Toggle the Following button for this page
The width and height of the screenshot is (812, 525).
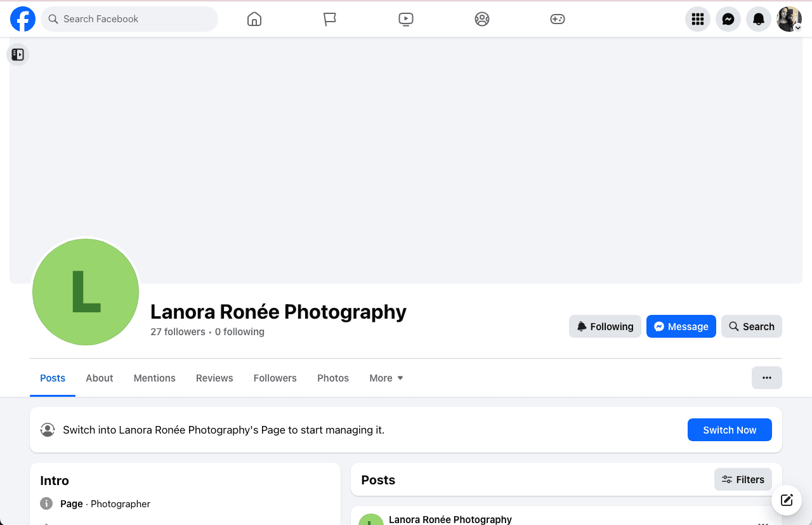pyautogui.click(x=605, y=326)
